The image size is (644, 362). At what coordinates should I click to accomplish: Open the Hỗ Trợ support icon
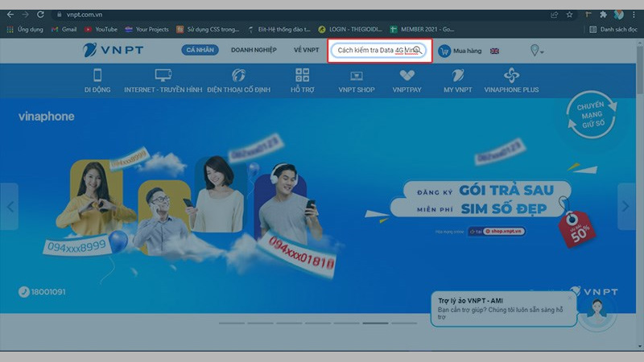click(302, 76)
